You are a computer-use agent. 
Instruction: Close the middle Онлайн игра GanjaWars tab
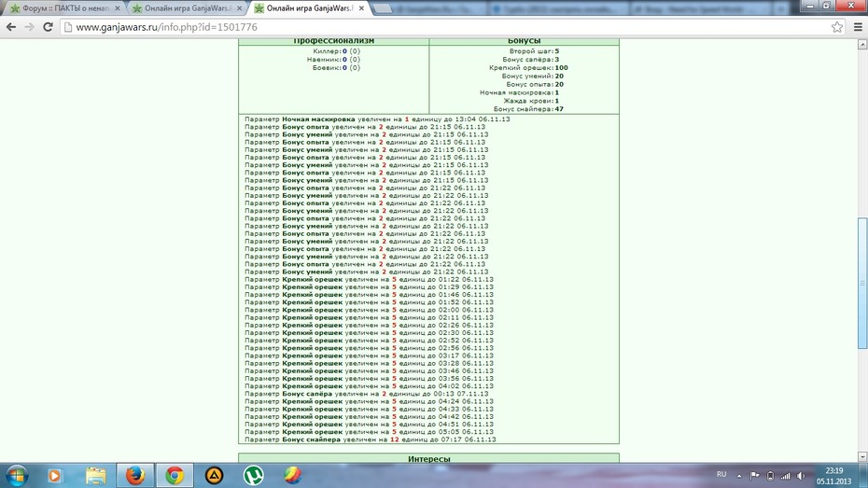pyautogui.click(x=240, y=8)
